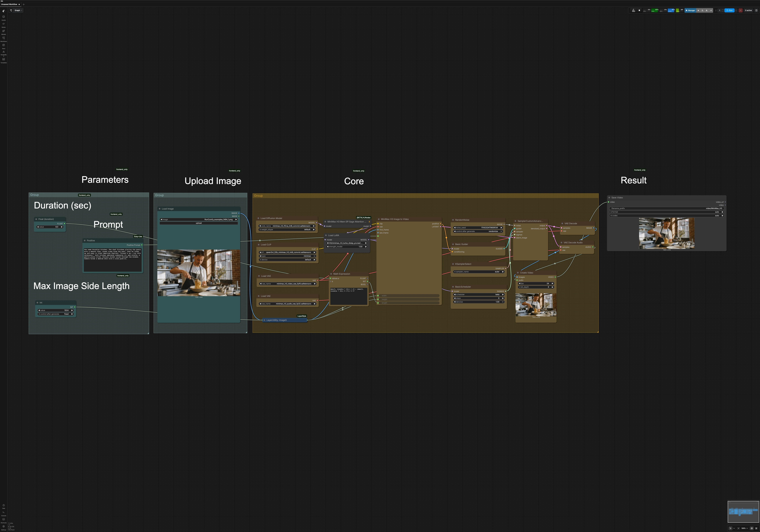Open the Graph view dropdown
Screen dimensions: 760x532
tap(18, 10)
